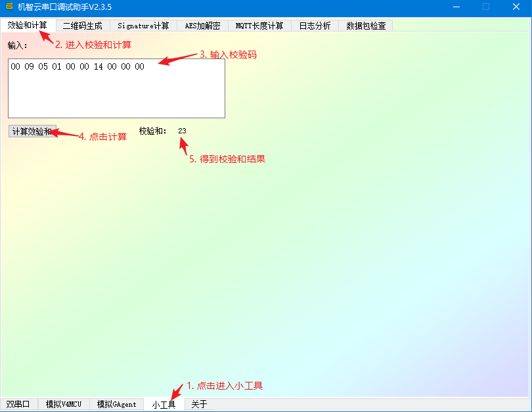The image size is (532, 412).
Task: Open the 二维码生成 tab
Action: coord(82,26)
